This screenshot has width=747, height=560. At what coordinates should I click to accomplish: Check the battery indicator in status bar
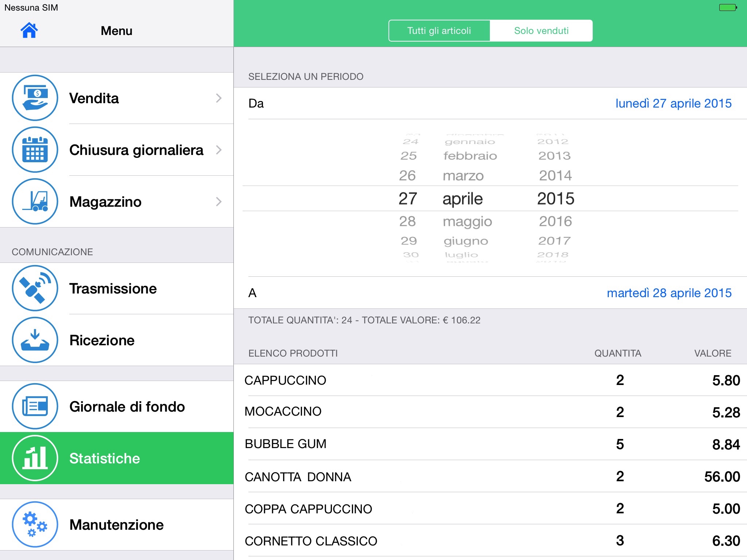click(728, 7)
